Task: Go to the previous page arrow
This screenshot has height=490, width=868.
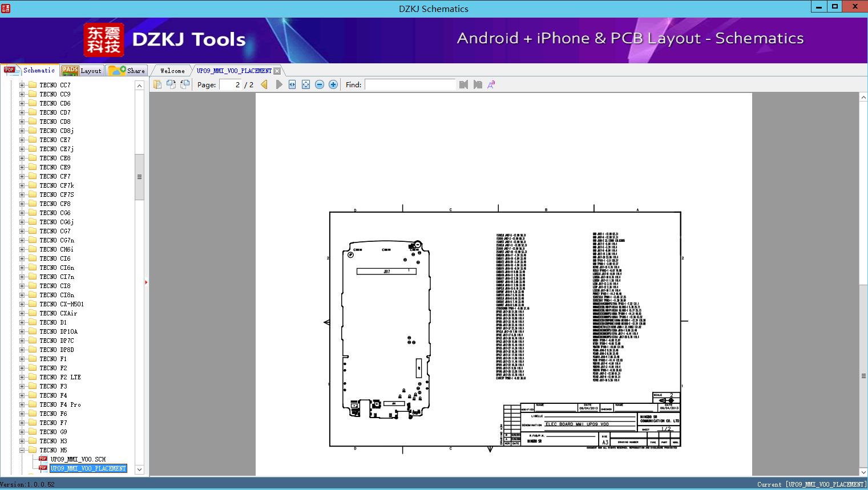Action: 264,84
